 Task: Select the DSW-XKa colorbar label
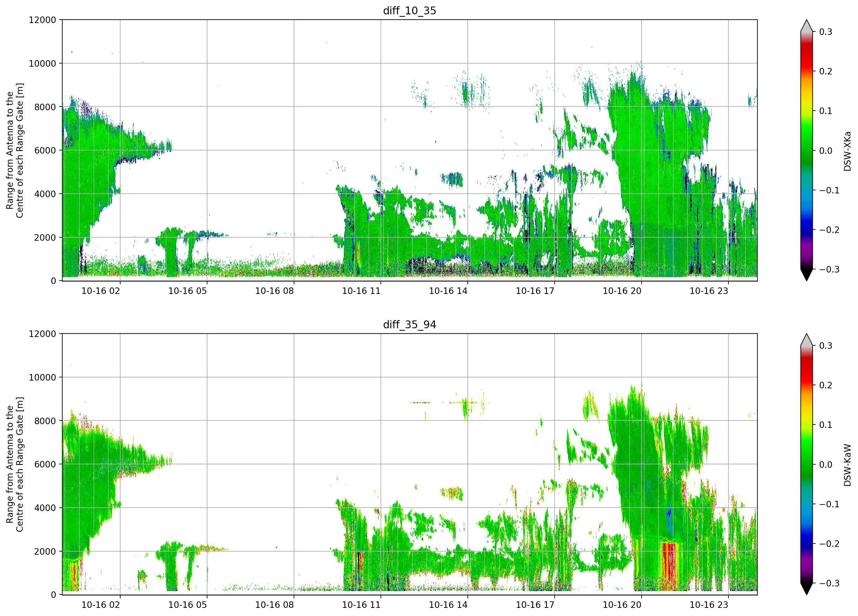847,151
